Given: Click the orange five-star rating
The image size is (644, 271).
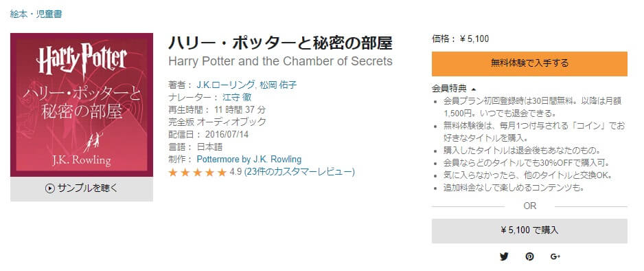Looking at the screenshot, I should pyautogui.click(x=198, y=173).
